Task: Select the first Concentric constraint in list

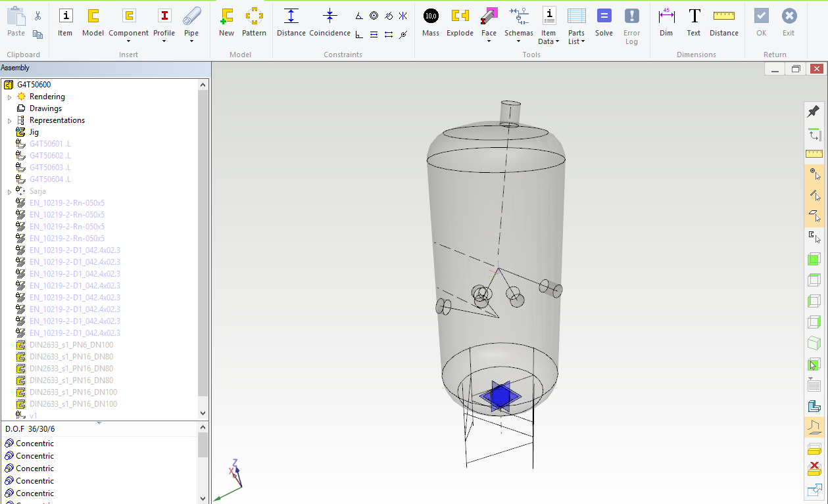Action: coord(35,444)
